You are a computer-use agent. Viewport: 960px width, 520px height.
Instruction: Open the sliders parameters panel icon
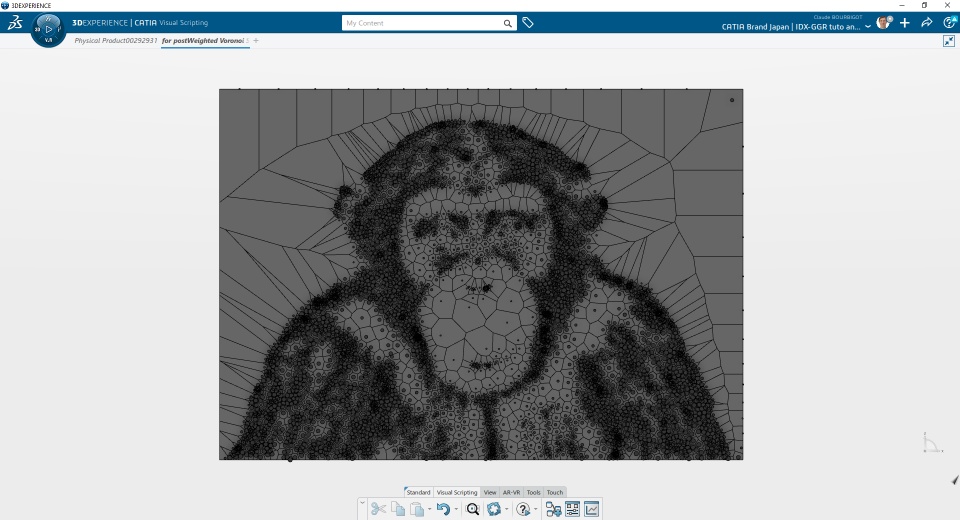click(572, 509)
